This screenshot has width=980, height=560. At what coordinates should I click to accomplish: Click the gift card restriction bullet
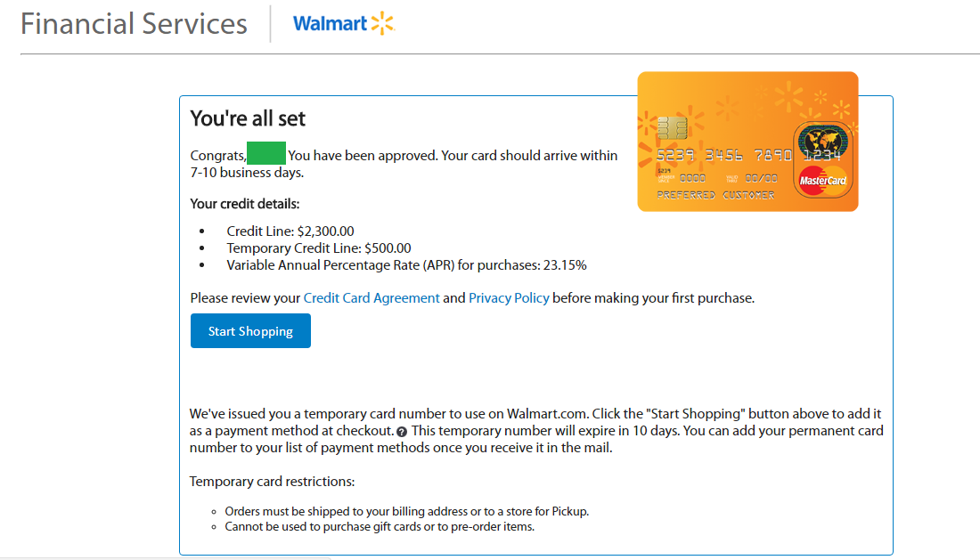pos(379,527)
